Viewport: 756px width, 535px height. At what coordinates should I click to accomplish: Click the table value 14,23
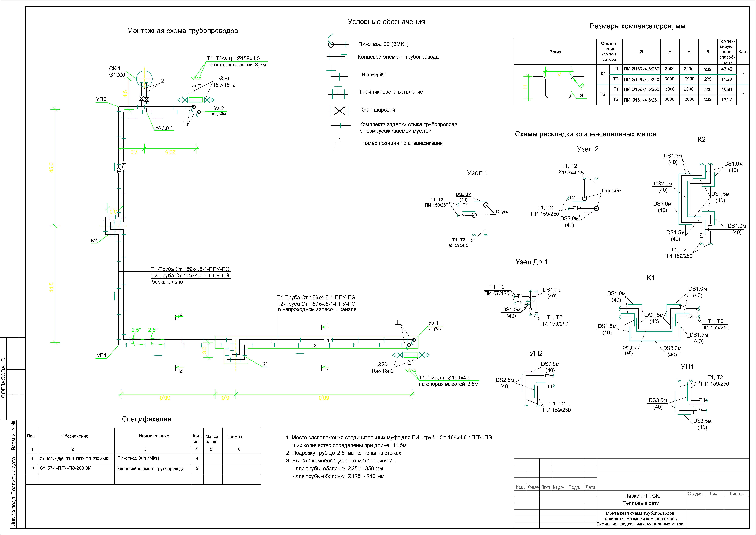coord(727,79)
